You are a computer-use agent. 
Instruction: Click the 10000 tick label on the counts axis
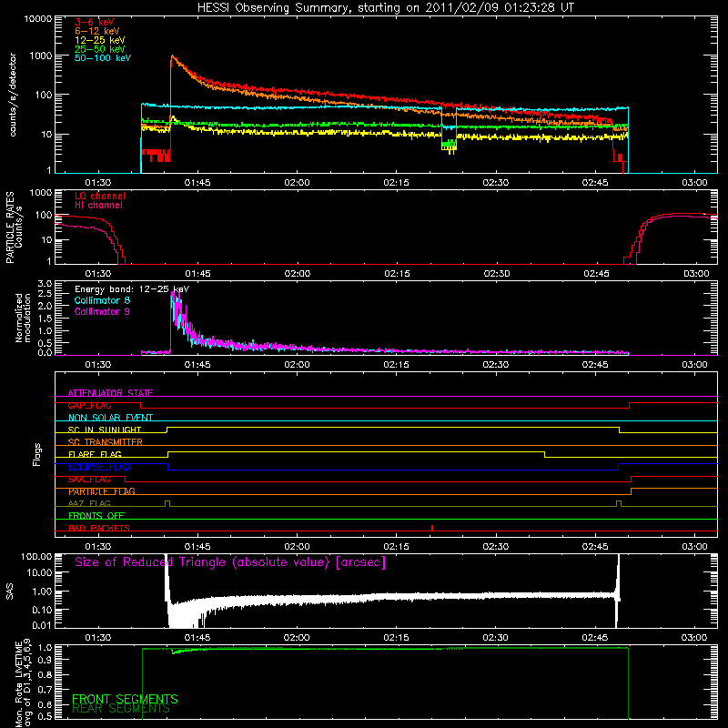point(38,18)
